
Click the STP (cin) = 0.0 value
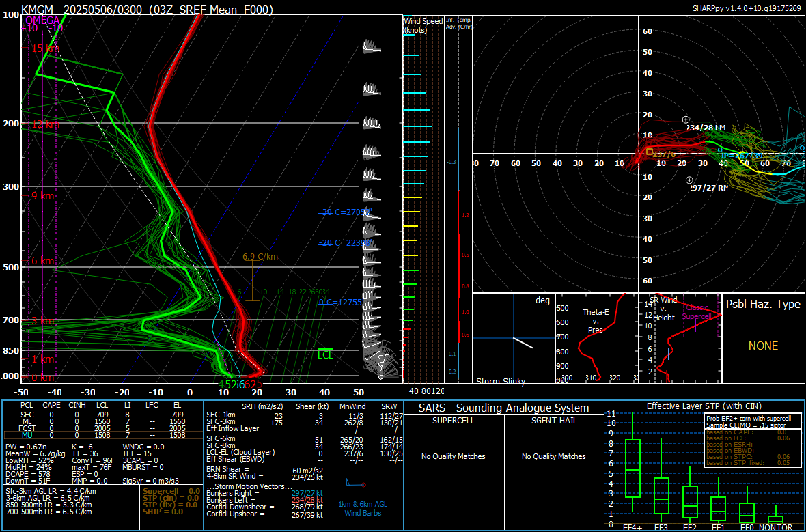(x=171, y=498)
